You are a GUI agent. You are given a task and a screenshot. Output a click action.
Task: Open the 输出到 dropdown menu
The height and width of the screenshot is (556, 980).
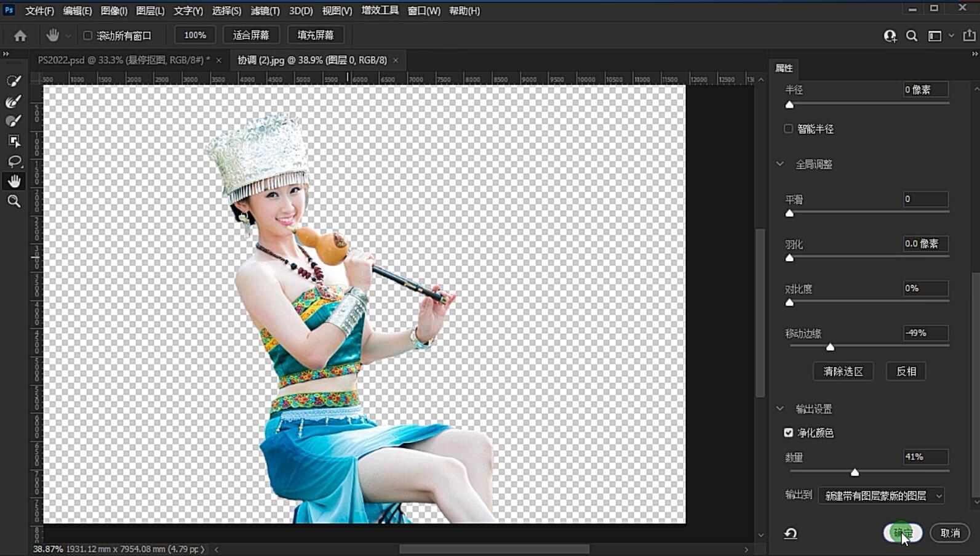[881, 496]
